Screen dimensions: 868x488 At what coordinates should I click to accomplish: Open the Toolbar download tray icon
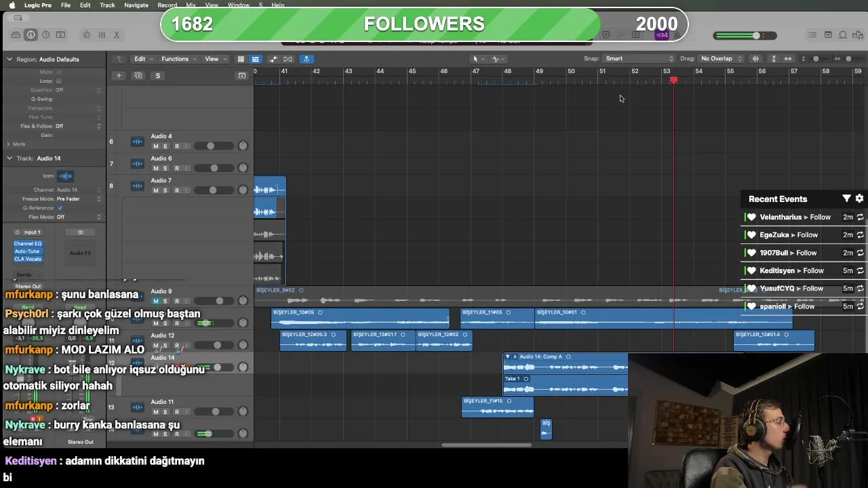tap(60, 35)
